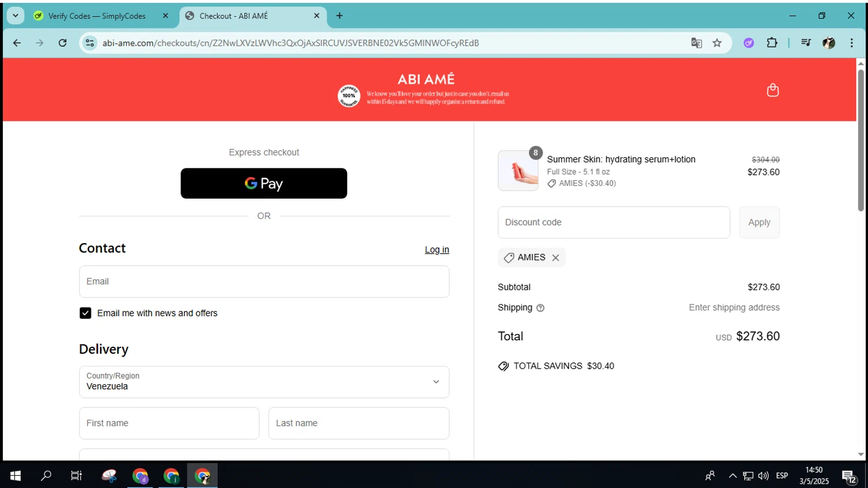The width and height of the screenshot is (868, 488).
Task: Open Chrome three-dot menu
Action: (851, 43)
